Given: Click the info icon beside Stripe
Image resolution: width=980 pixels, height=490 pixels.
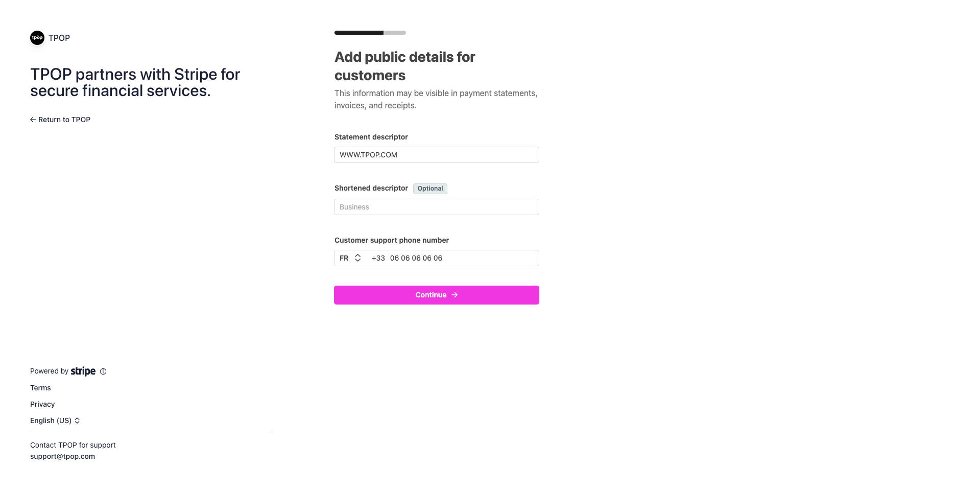Looking at the screenshot, I should tap(103, 371).
